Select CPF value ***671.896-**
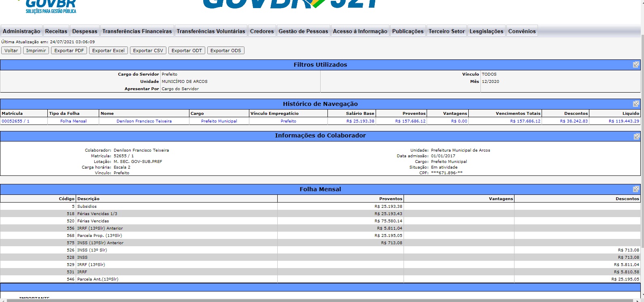 447,173
